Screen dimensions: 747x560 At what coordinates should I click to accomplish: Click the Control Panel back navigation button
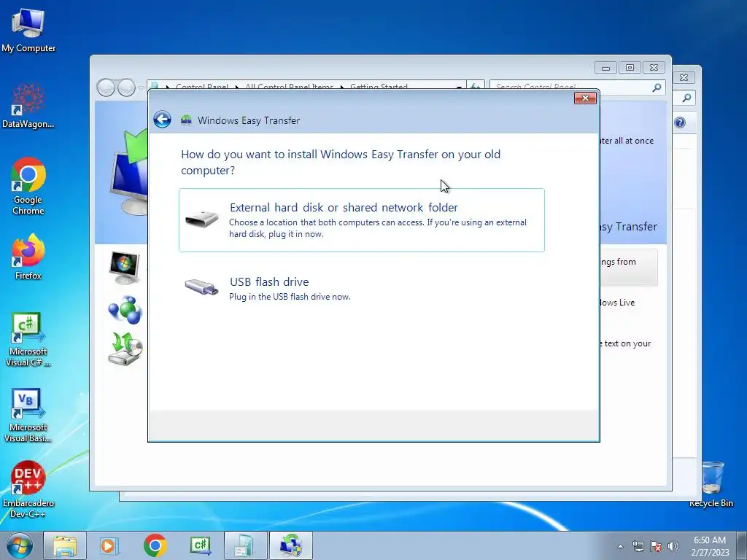[x=106, y=87]
